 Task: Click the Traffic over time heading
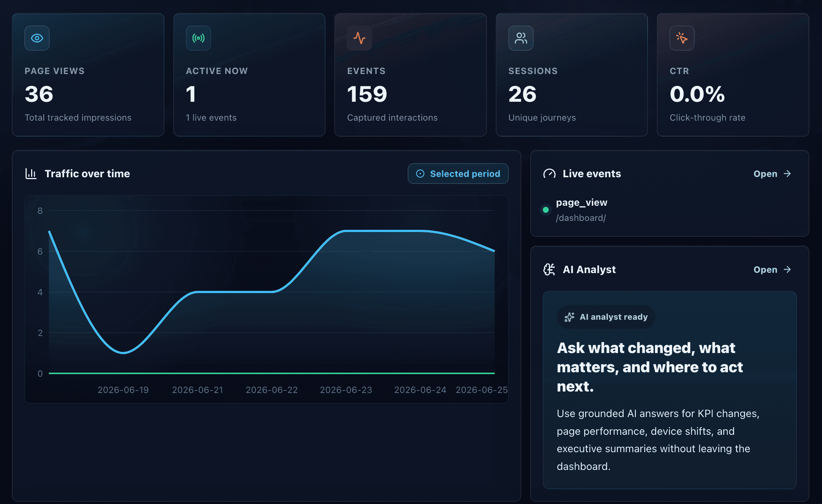pos(87,174)
